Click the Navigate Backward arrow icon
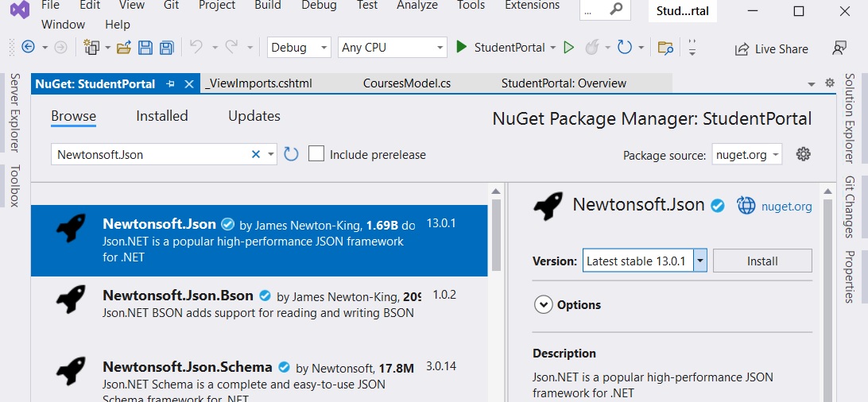 (29, 48)
